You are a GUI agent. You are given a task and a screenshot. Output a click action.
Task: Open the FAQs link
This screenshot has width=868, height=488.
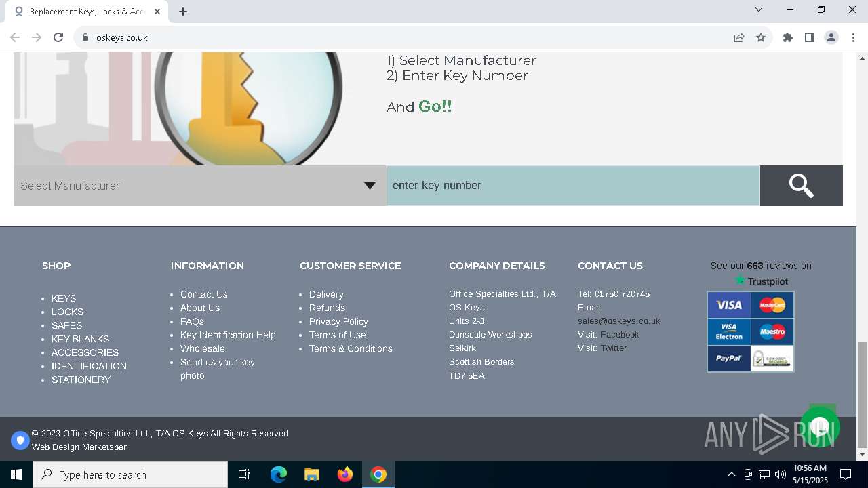coord(192,321)
